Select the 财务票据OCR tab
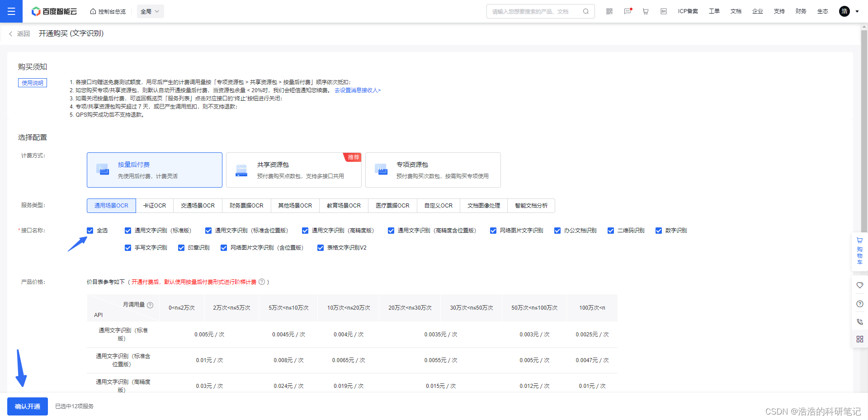868x420 pixels. coord(246,206)
